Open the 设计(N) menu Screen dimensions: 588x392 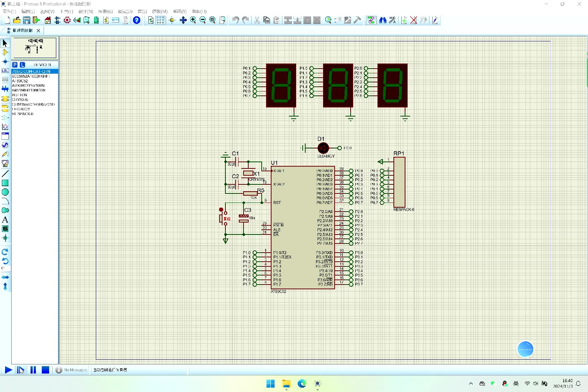(x=86, y=12)
